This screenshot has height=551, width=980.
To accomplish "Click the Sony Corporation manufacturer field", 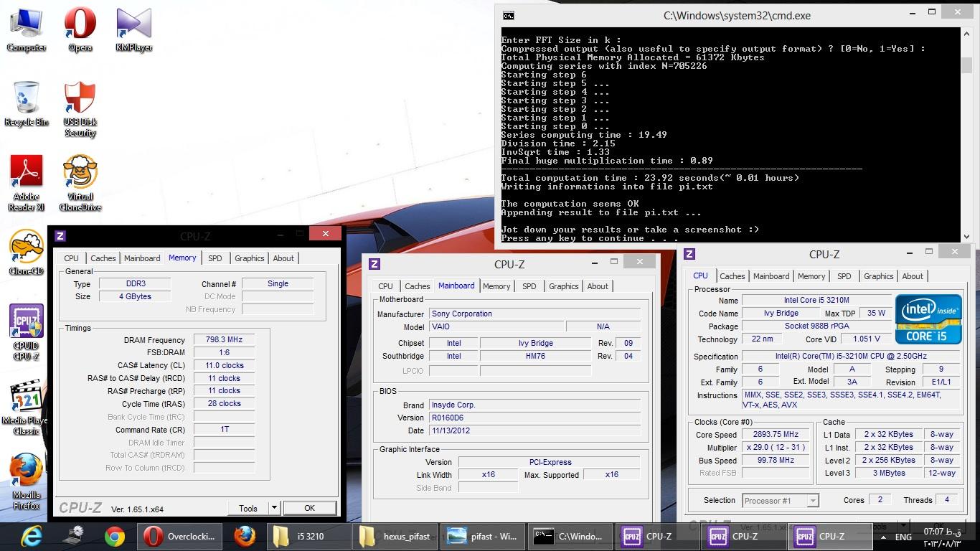I will coord(534,314).
